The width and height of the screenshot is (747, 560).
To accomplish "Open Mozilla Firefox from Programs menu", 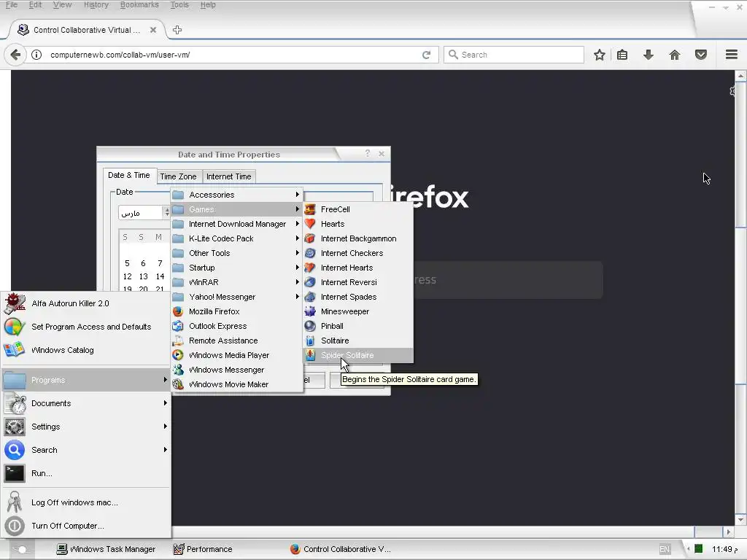I will 237,311.
